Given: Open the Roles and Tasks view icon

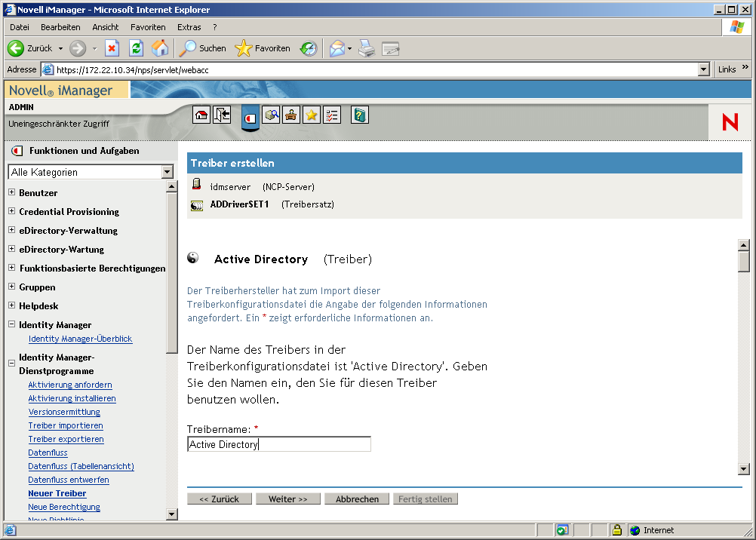Looking at the screenshot, I should [x=250, y=115].
